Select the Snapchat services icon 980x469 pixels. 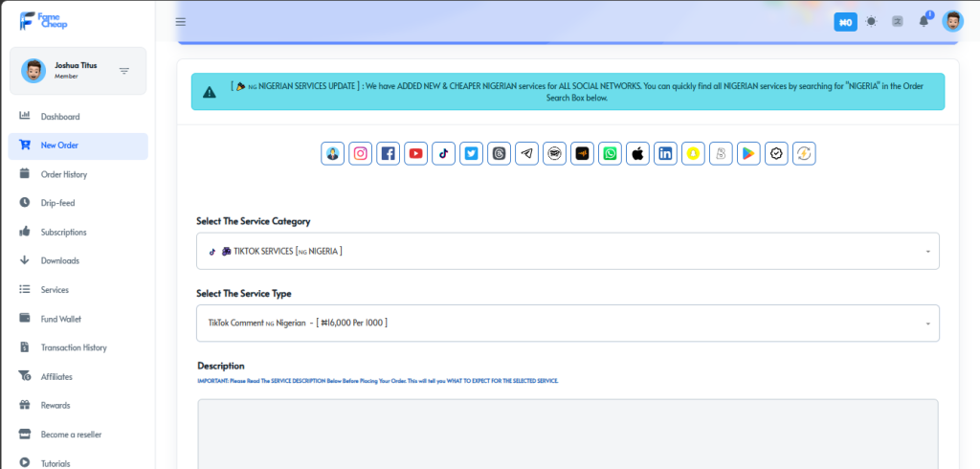click(693, 153)
